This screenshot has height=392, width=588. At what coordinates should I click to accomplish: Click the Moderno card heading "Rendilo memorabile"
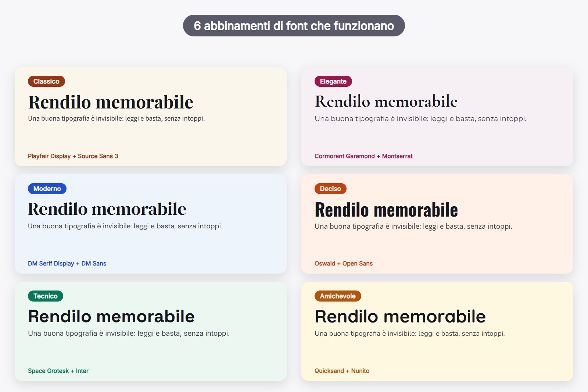click(107, 209)
